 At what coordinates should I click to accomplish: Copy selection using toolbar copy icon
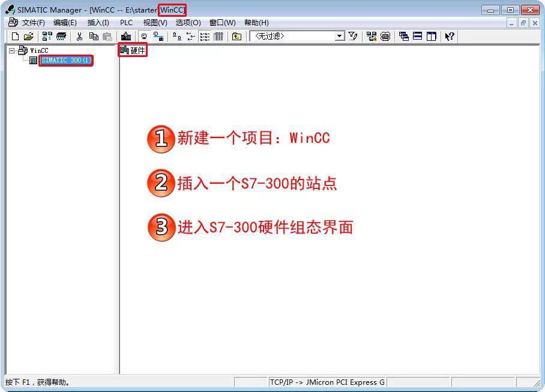pyautogui.click(x=94, y=36)
